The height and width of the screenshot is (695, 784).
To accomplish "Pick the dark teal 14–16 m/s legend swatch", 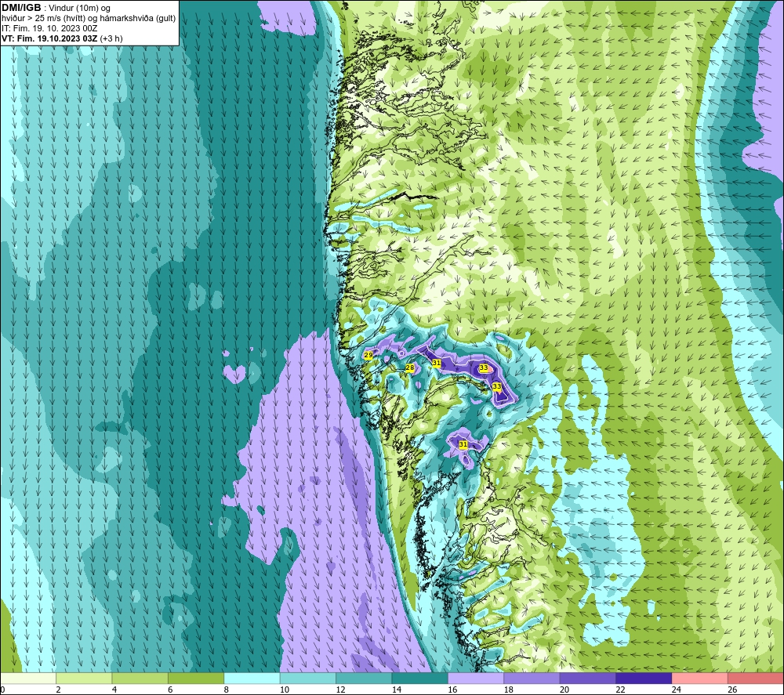I will tap(420, 678).
